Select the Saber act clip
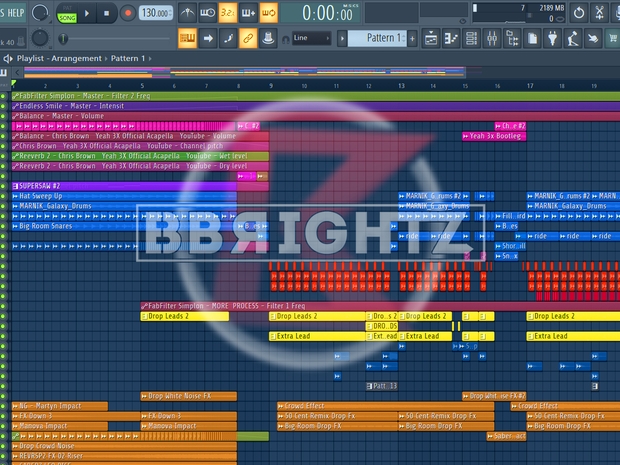This screenshot has height=465, width=620. click(506, 436)
